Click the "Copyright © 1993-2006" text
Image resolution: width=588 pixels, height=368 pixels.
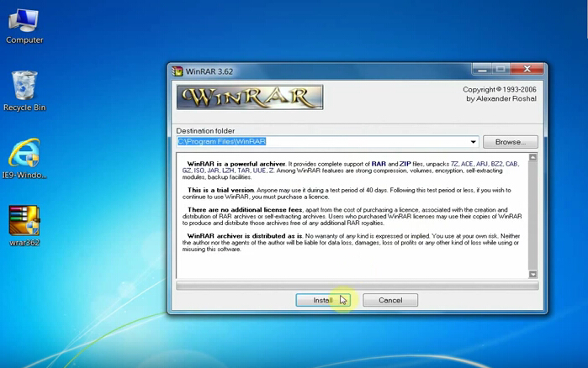tap(500, 89)
